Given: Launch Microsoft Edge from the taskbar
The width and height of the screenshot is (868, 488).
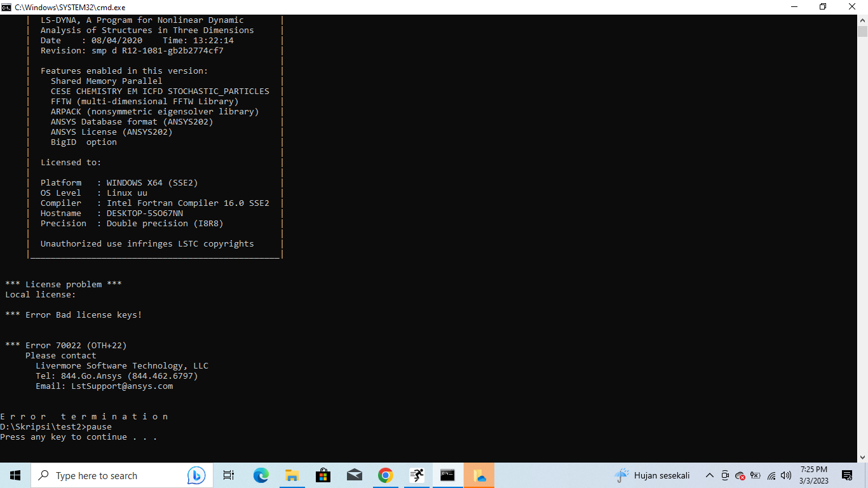Looking at the screenshot, I should click(x=261, y=475).
